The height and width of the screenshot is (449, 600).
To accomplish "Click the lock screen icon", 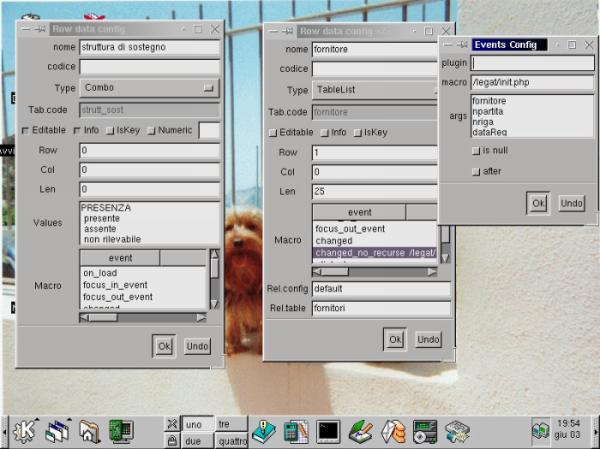I will pos(172,440).
